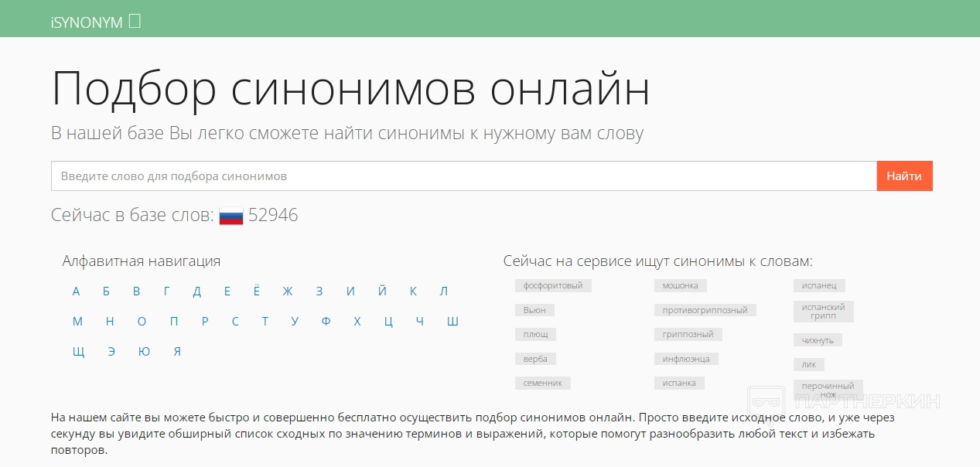Viewport: 980px width, 467px height.
Task: Open alphabet letter С
Action: (235, 322)
